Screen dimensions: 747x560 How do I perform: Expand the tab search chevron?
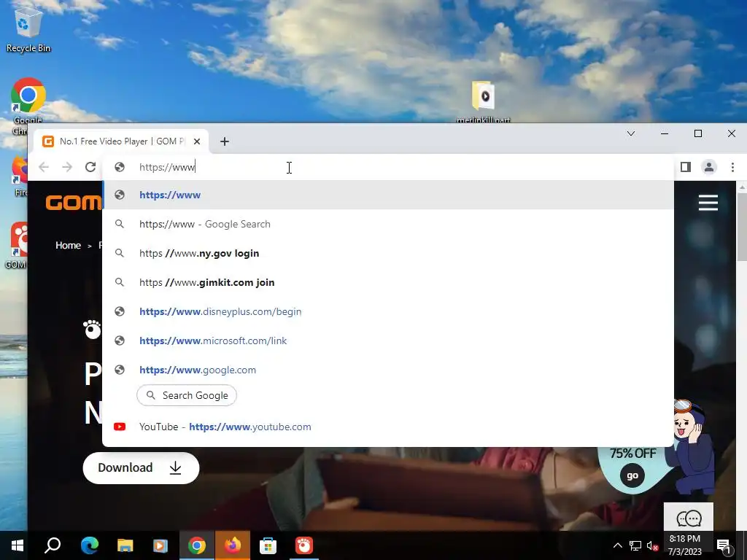click(631, 134)
